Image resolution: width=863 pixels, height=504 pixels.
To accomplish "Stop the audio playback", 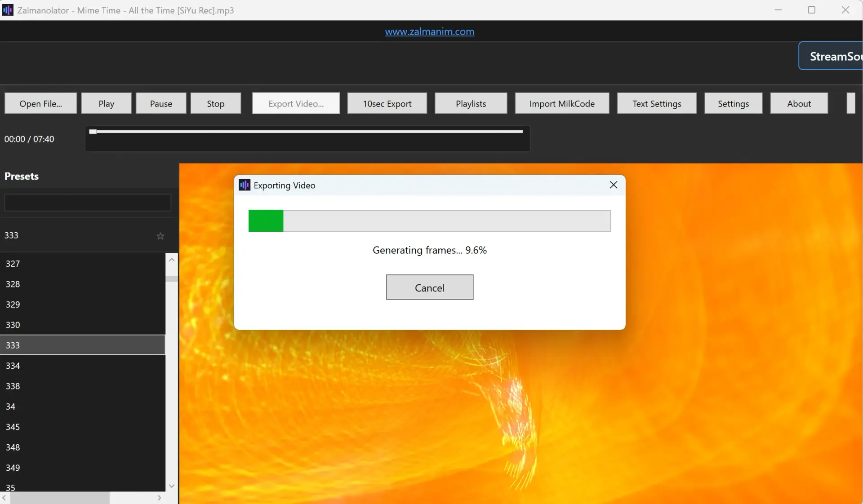I will click(215, 103).
